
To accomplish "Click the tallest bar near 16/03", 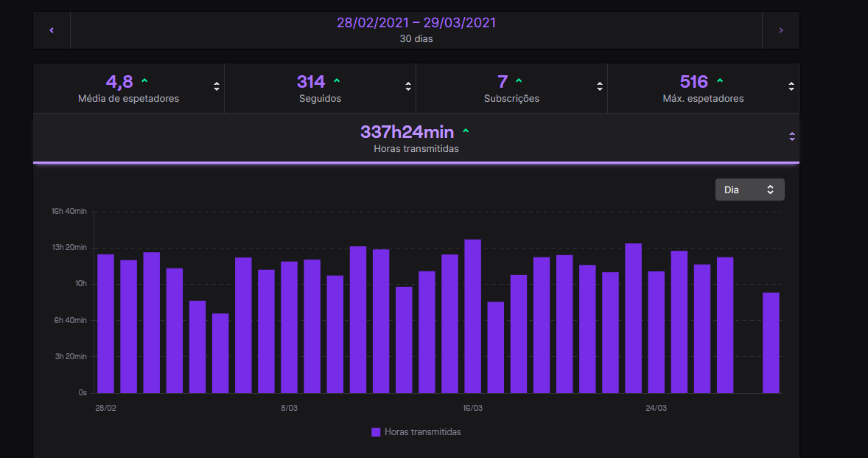I will pos(473,316).
